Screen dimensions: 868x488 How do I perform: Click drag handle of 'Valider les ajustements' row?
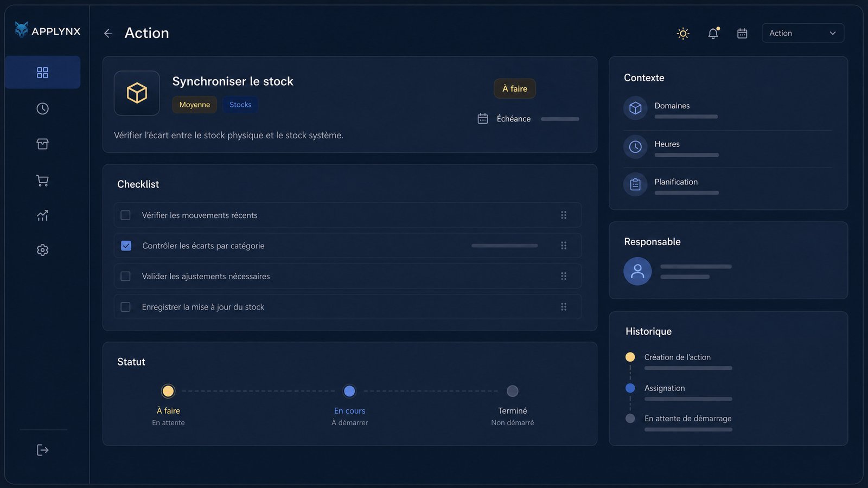click(x=564, y=276)
